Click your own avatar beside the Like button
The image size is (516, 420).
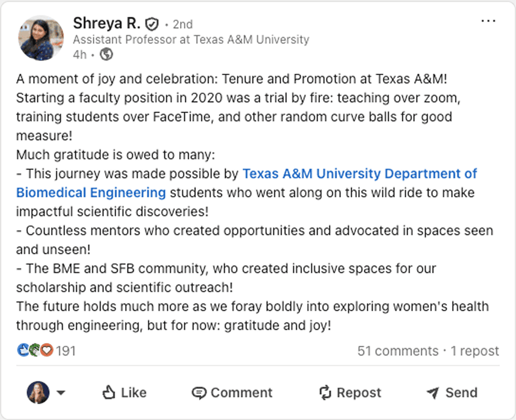tap(38, 392)
